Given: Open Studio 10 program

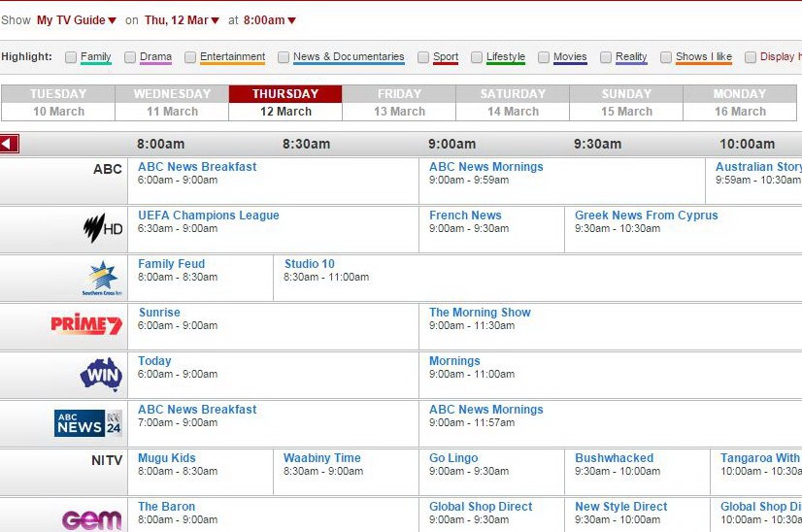Looking at the screenshot, I should pyautogui.click(x=309, y=264).
